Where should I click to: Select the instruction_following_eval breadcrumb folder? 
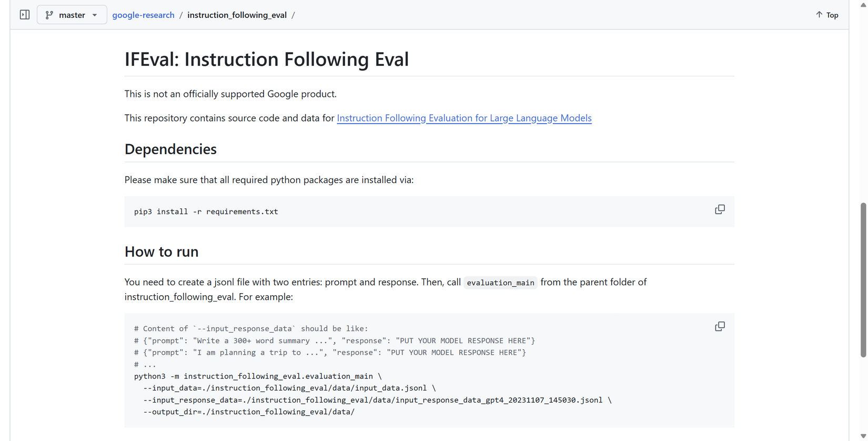click(x=237, y=15)
